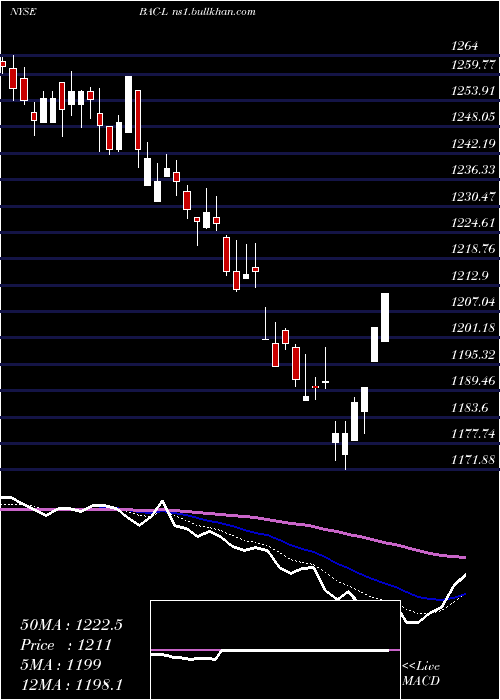Click the 1248.05 price level label

(x=473, y=117)
